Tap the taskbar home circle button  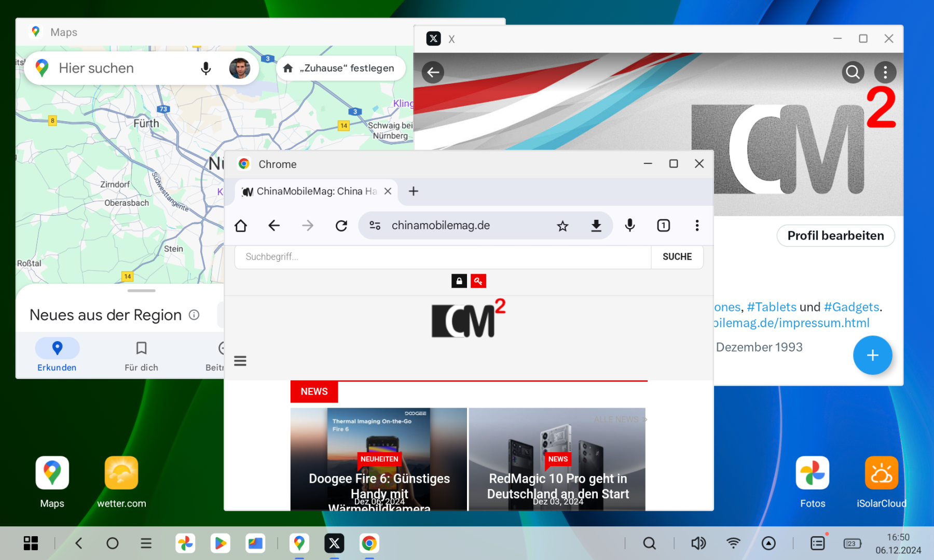pos(112,543)
